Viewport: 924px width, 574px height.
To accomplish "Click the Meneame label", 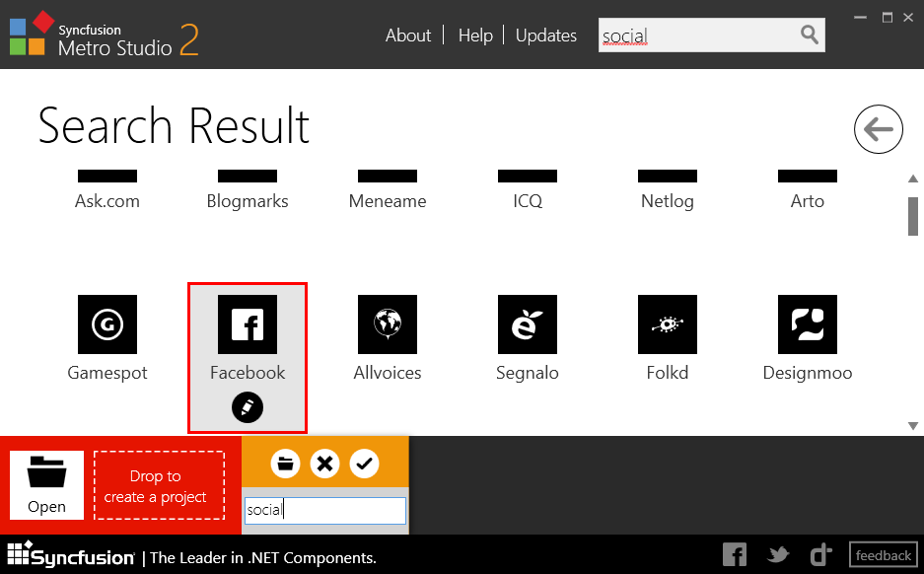I will click(x=388, y=201).
